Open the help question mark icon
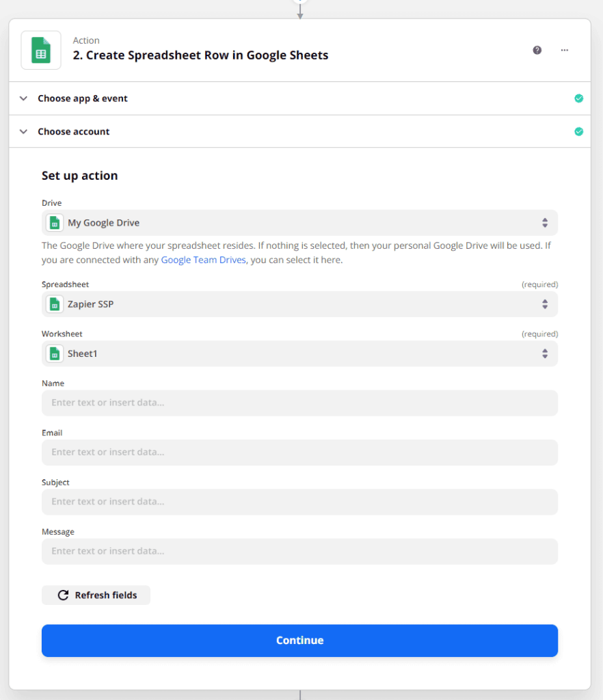Viewport: 603px width, 700px height. coord(537,50)
